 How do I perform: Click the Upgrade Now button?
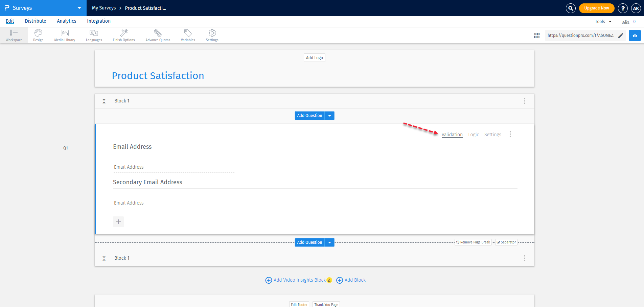point(596,8)
